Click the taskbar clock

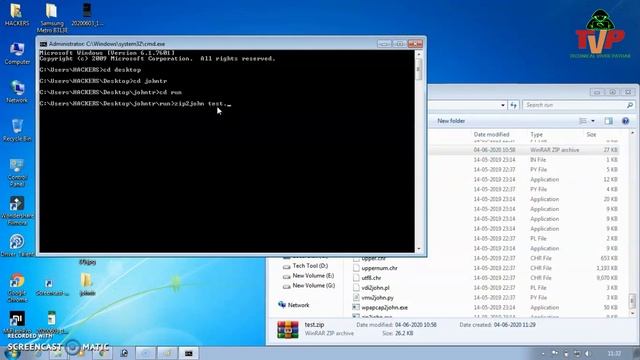coord(614,353)
